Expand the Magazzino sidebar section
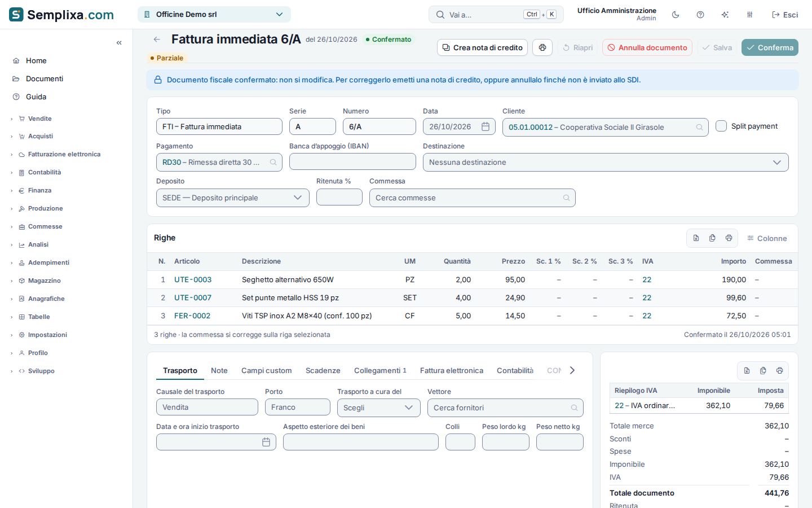812x508 pixels. pos(44,281)
